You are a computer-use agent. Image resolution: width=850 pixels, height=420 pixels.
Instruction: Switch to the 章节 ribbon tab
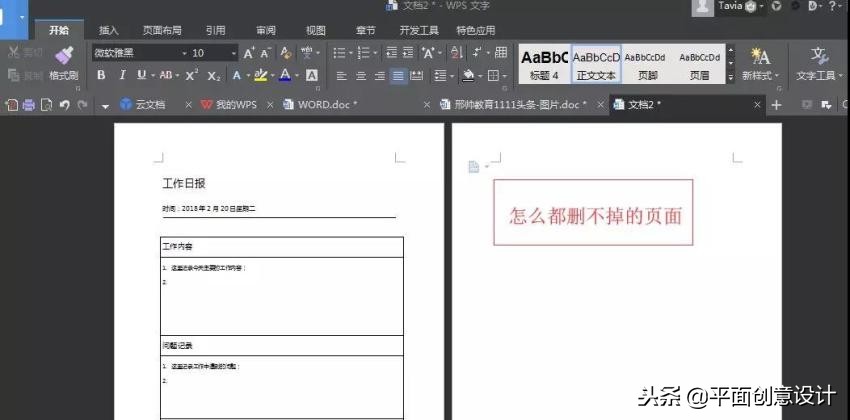pyautogui.click(x=365, y=30)
